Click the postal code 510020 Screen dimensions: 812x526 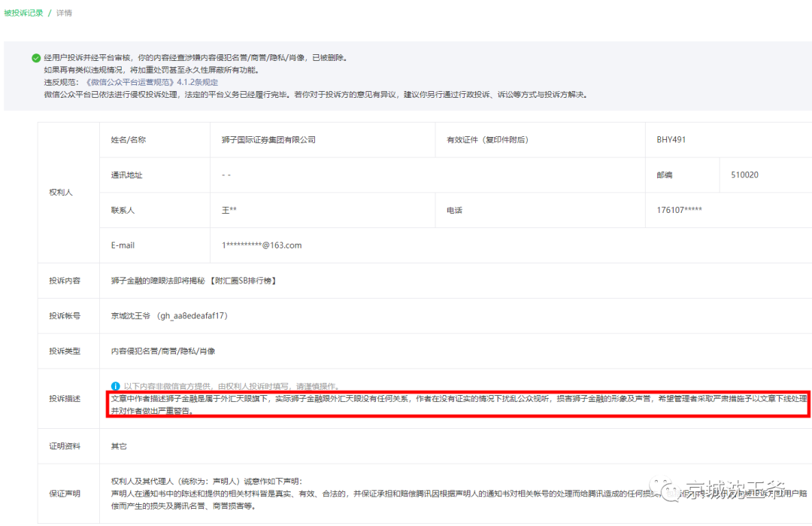744,175
